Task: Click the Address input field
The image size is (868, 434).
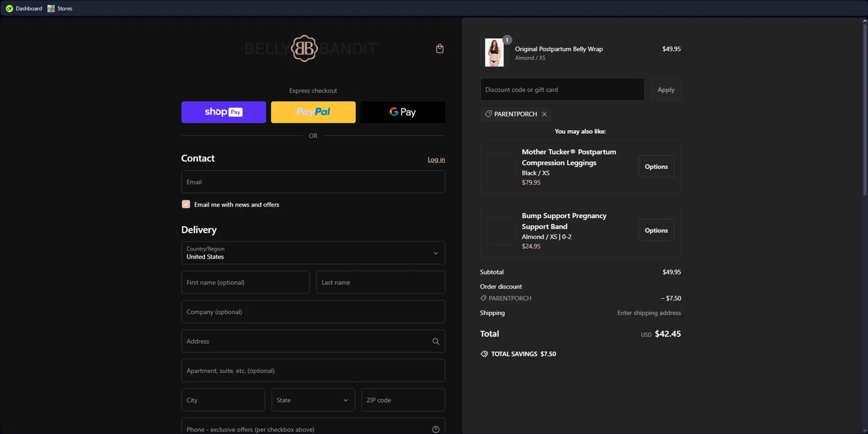Action: [313, 341]
